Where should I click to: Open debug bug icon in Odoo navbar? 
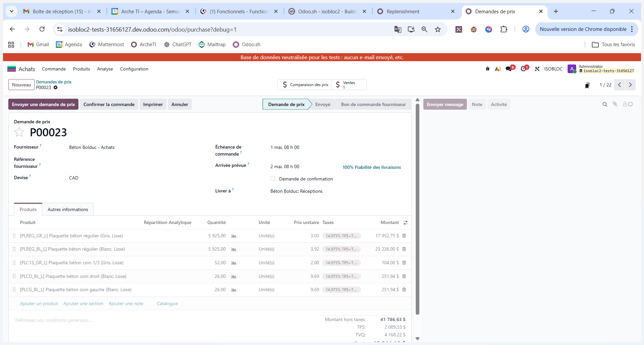pyautogui.click(x=487, y=69)
